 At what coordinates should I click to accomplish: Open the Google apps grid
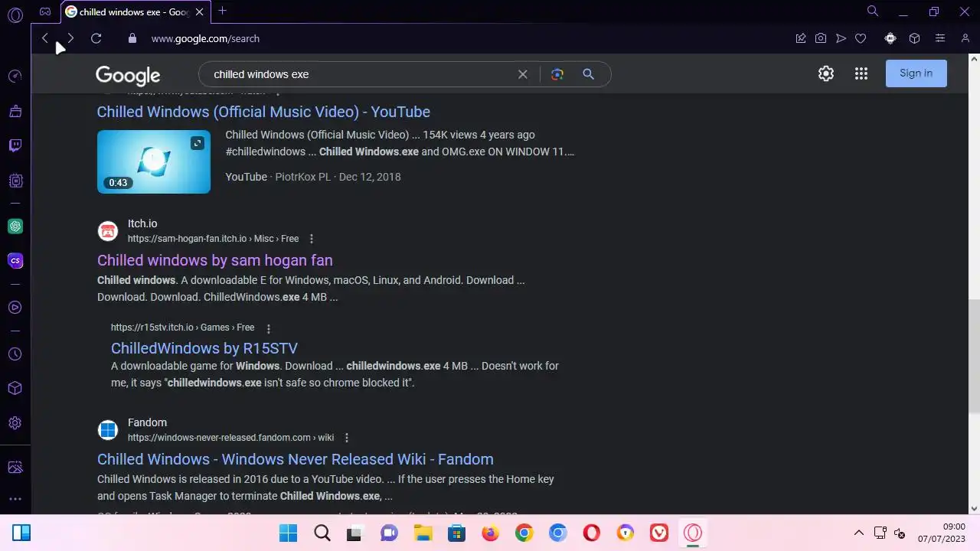click(x=861, y=73)
